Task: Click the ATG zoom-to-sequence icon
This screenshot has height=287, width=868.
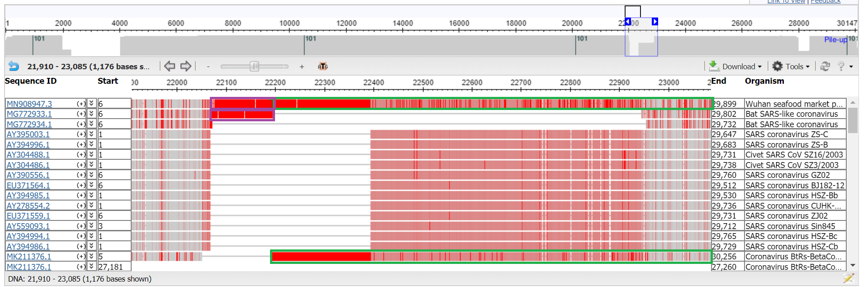Action: (x=323, y=67)
